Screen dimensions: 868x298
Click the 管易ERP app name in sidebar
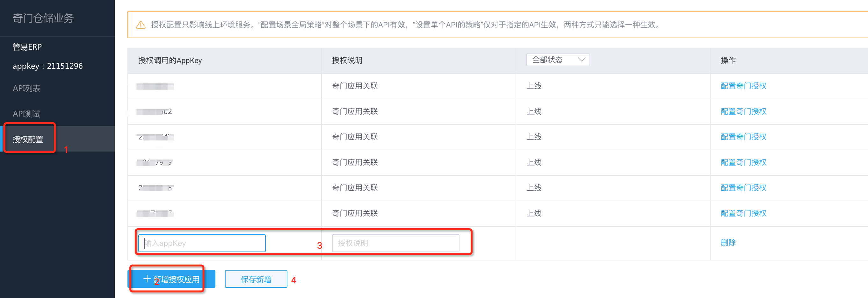click(27, 47)
